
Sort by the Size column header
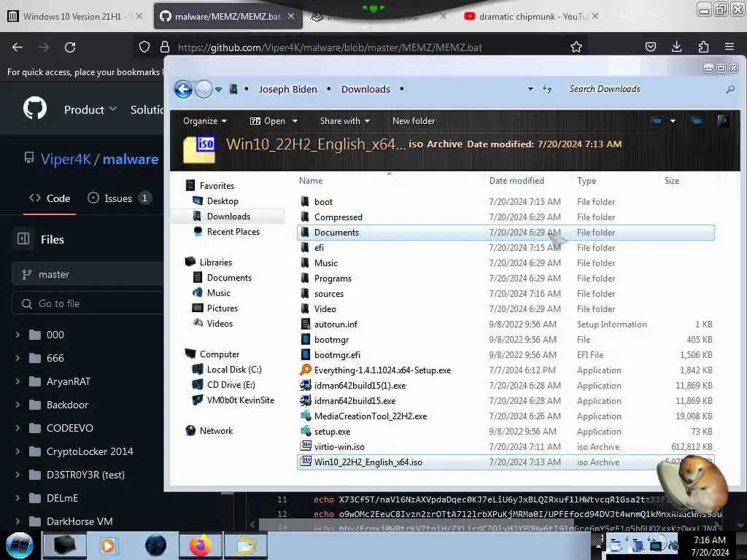pos(672,181)
